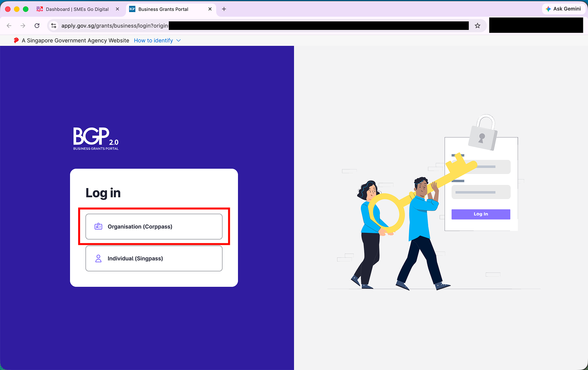Go back to previous page

point(9,26)
